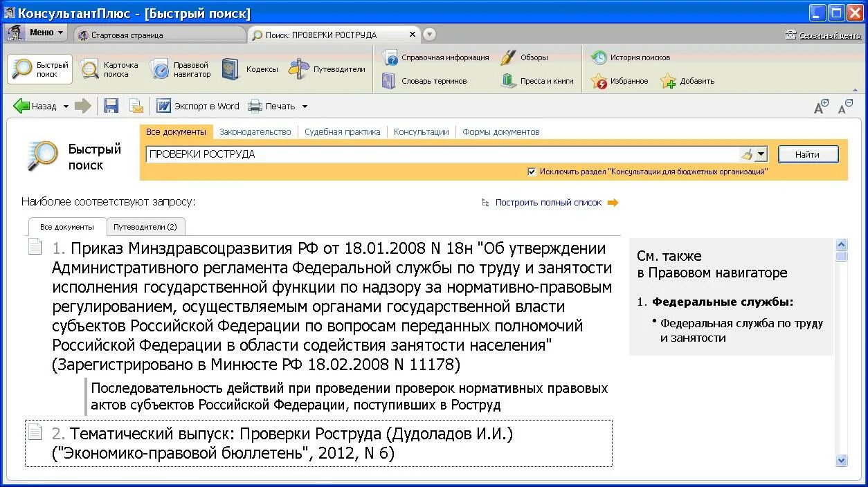Click the Печать printer button
868x487 pixels.
(x=272, y=106)
